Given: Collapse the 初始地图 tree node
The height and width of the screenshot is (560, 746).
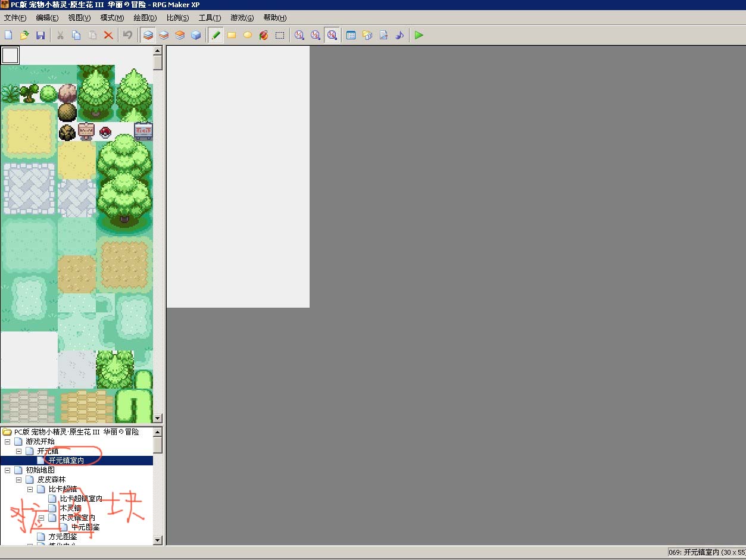Looking at the screenshot, I should (x=7, y=470).
